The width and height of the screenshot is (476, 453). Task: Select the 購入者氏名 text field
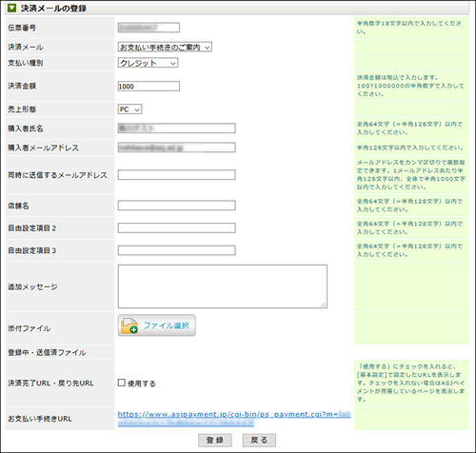(177, 128)
